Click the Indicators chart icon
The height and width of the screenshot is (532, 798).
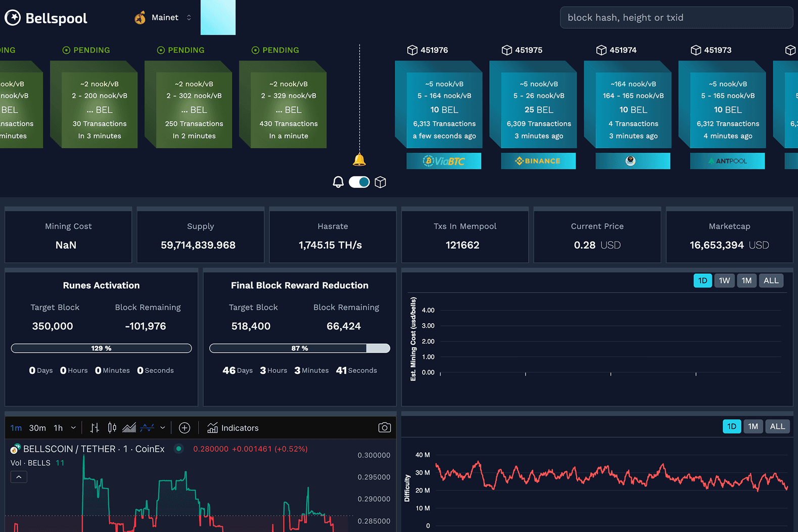212,428
